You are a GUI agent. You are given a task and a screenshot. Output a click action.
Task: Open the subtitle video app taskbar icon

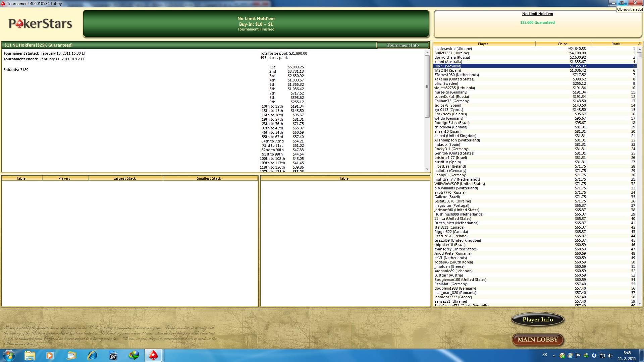pos(113,355)
